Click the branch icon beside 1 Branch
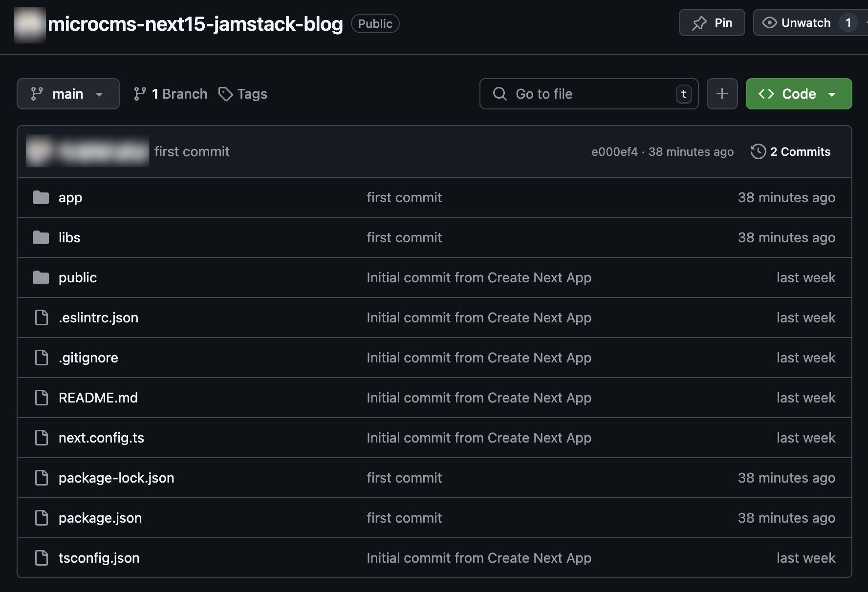This screenshot has width=868, height=592. click(140, 94)
